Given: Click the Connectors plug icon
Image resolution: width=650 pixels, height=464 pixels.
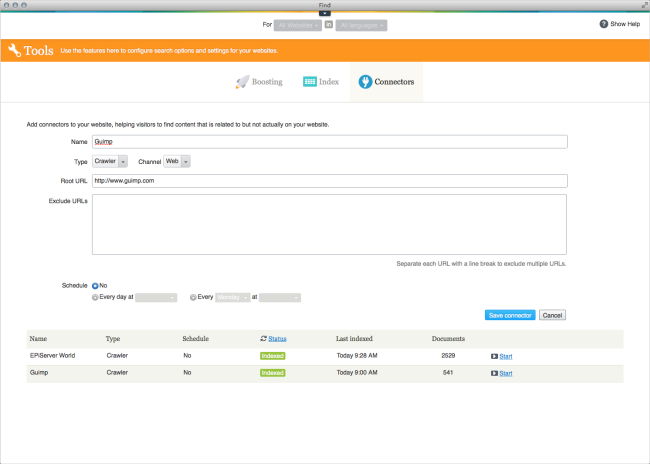Looking at the screenshot, I should (366, 81).
